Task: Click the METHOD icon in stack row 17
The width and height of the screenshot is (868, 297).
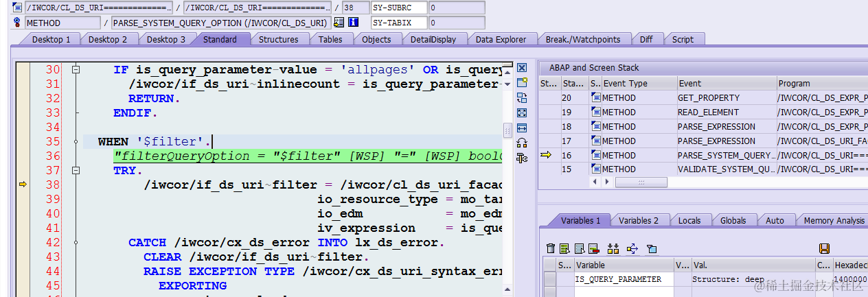Action: (595, 141)
